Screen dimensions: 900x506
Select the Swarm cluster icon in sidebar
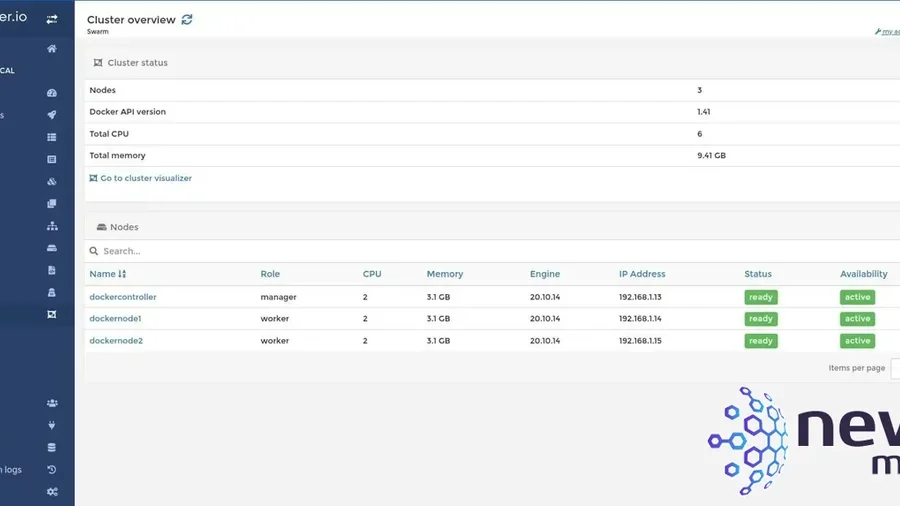[x=52, y=314]
